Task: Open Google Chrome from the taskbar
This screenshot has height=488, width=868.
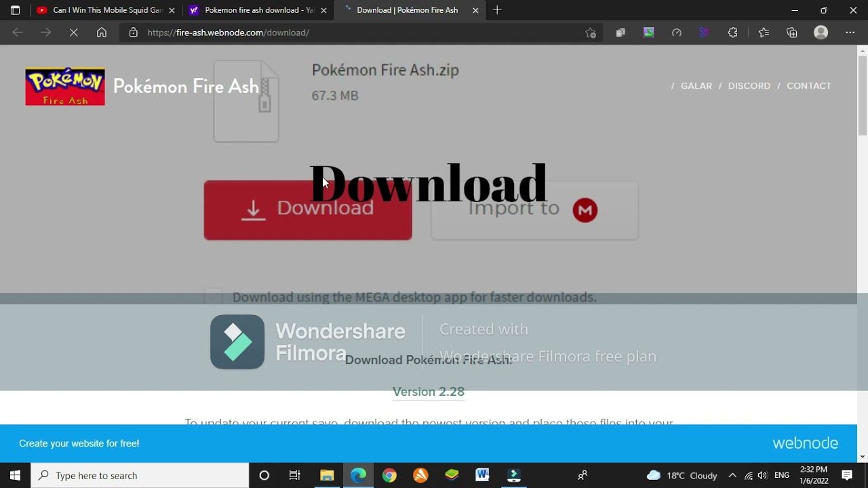Action: pos(389,475)
